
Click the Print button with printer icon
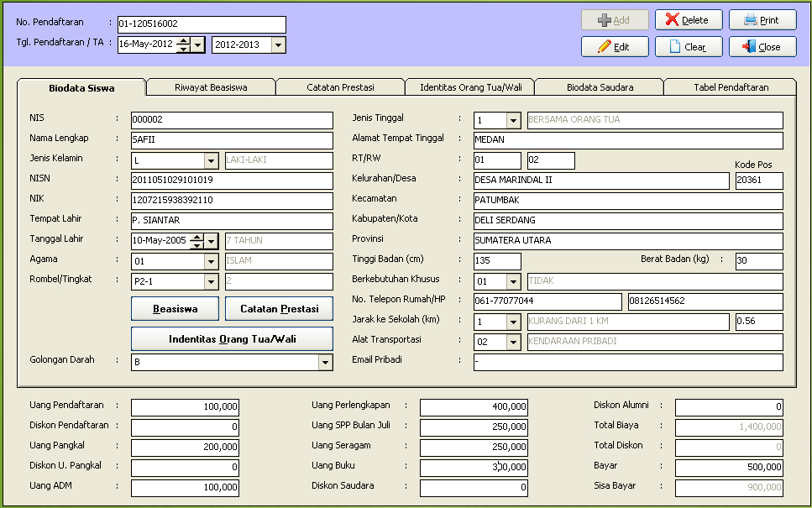pos(762,20)
